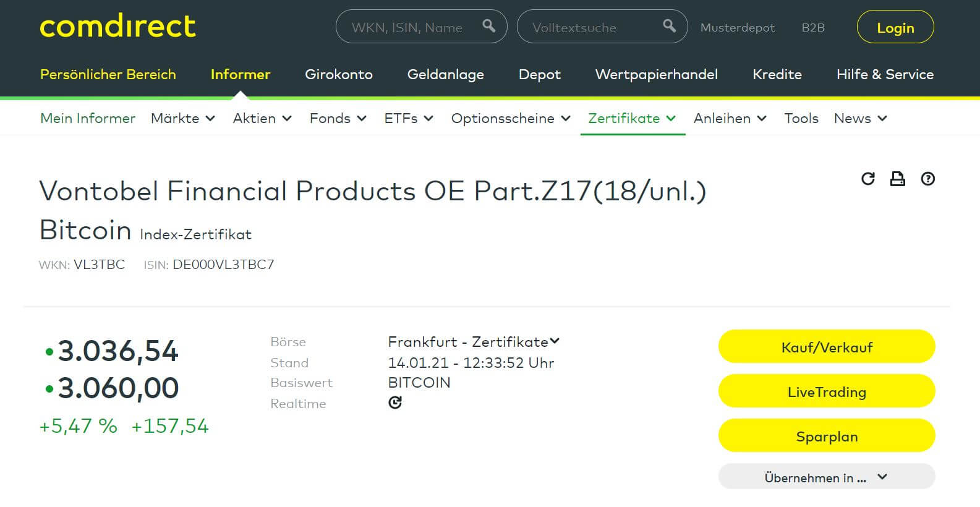Focus the Volltextsuche search field

(x=602, y=27)
